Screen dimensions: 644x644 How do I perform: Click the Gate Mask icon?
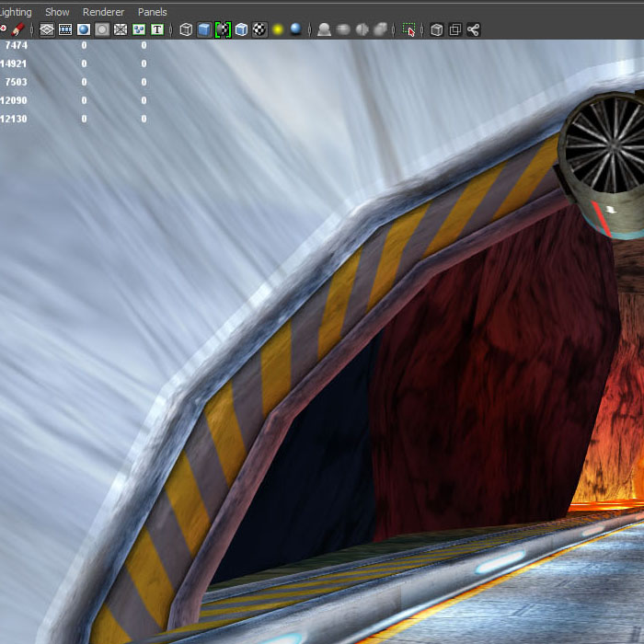click(x=102, y=29)
